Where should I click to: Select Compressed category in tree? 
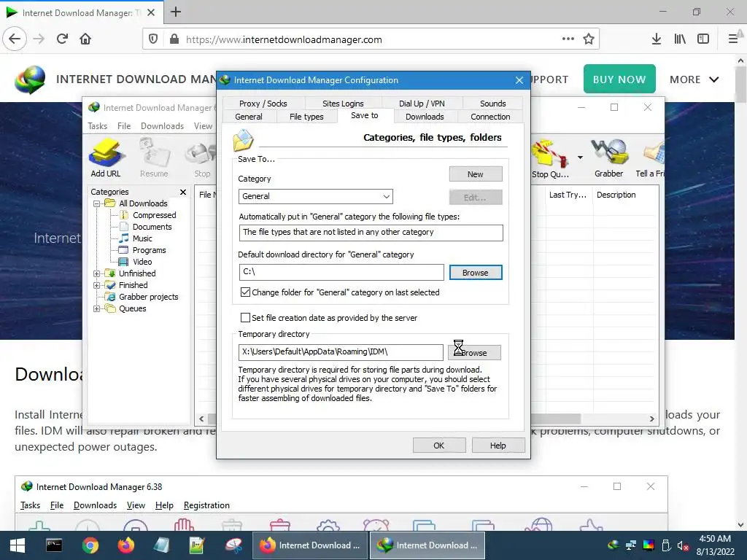coord(154,215)
